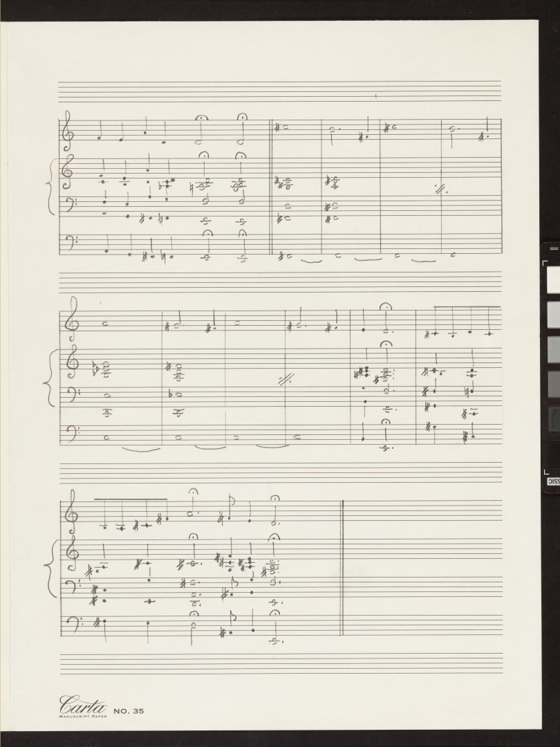The image size is (560, 747).
Task: Select the measure repeat sign in the second system
Action: [x=286, y=380]
